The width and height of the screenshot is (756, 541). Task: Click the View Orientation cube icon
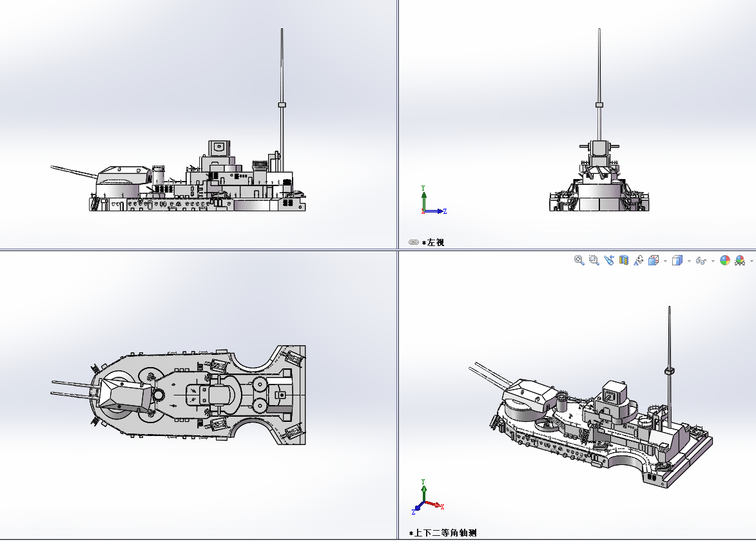pyautogui.click(x=654, y=261)
